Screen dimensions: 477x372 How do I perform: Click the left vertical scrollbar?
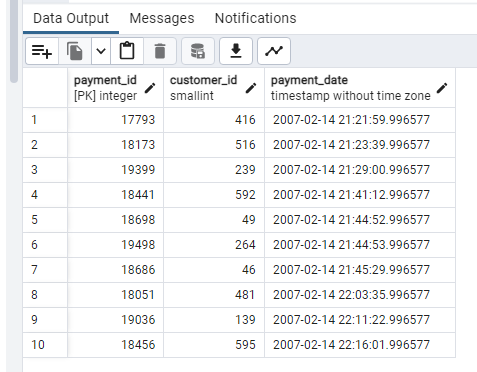pos(13,40)
